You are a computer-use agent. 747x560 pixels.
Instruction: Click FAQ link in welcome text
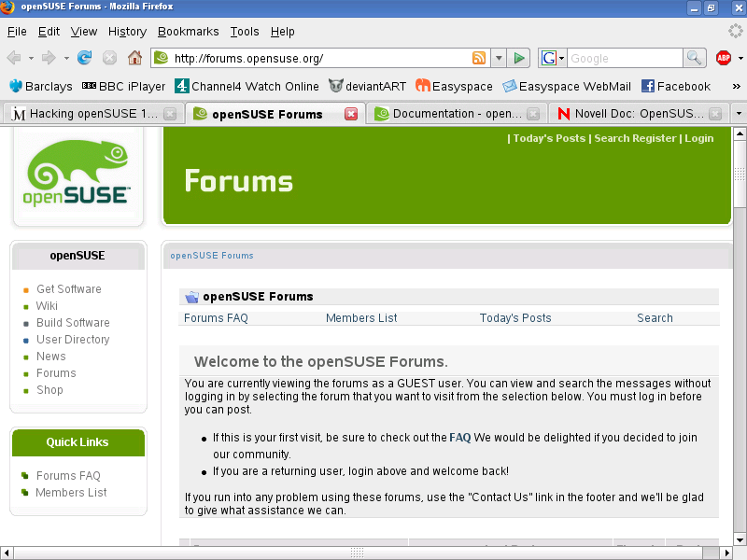(x=459, y=438)
